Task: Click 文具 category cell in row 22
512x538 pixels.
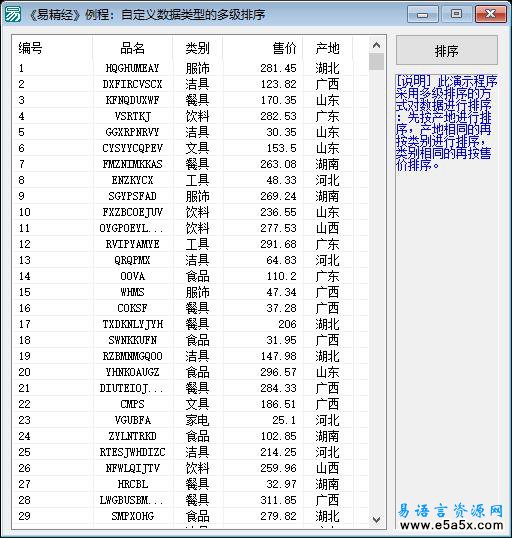Action: [197, 404]
